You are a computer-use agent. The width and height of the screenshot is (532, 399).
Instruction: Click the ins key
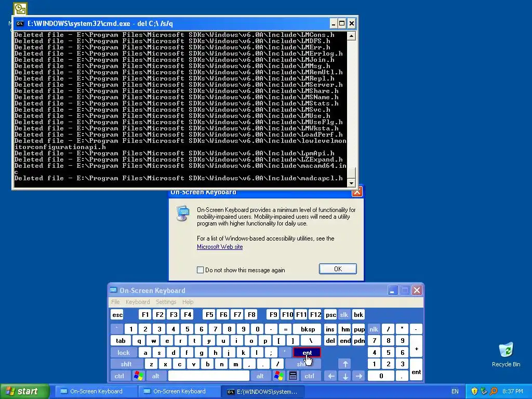tap(330, 329)
